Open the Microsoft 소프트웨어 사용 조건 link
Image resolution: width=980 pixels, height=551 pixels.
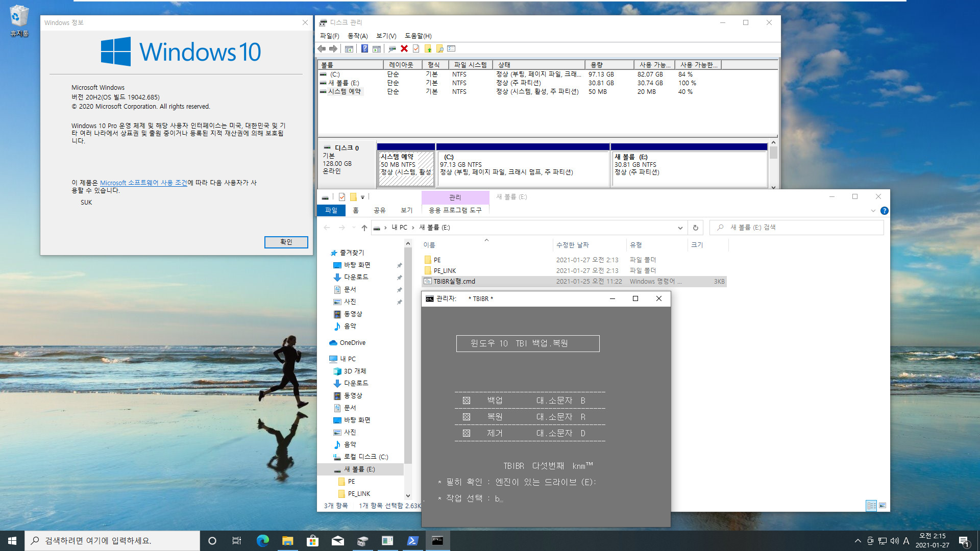[x=143, y=183]
